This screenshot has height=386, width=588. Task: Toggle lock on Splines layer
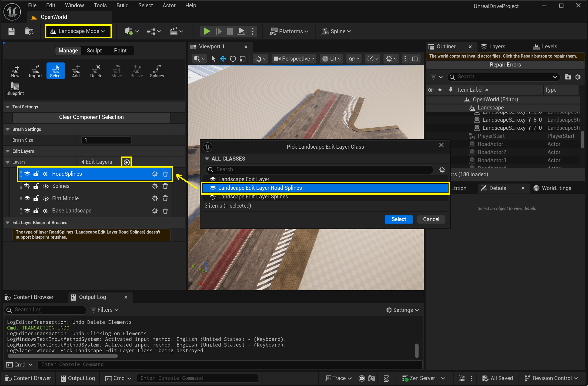36,186
